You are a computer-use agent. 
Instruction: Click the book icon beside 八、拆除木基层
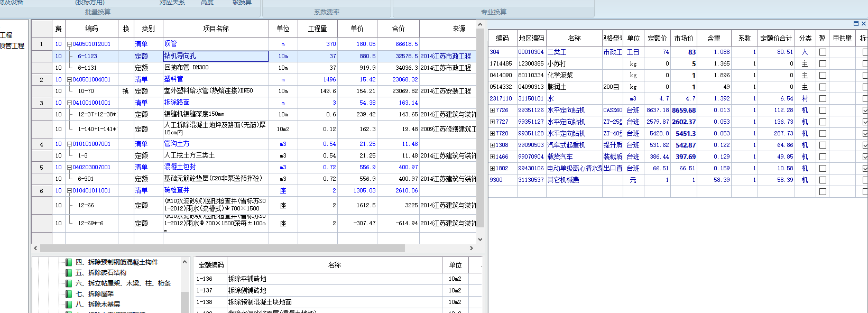click(69, 305)
